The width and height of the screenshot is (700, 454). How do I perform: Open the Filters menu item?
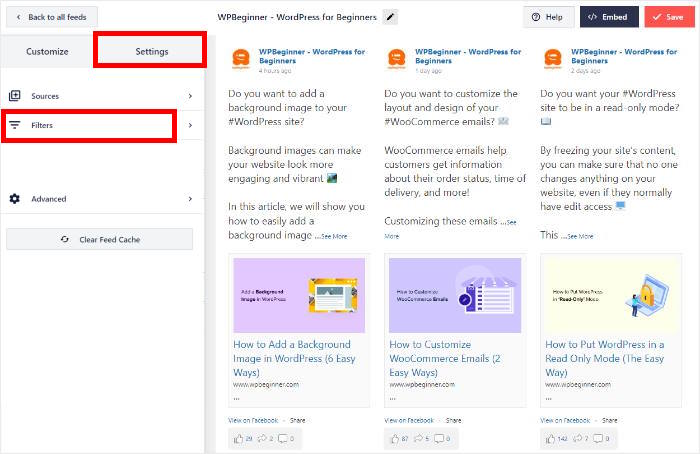tap(102, 125)
